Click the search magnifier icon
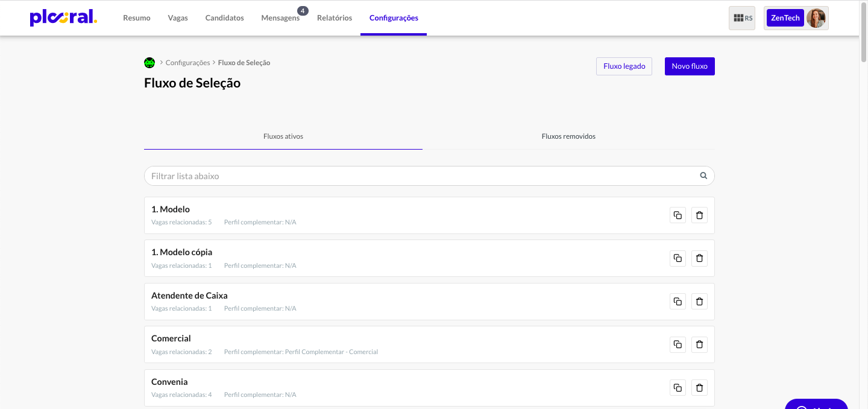 (703, 176)
